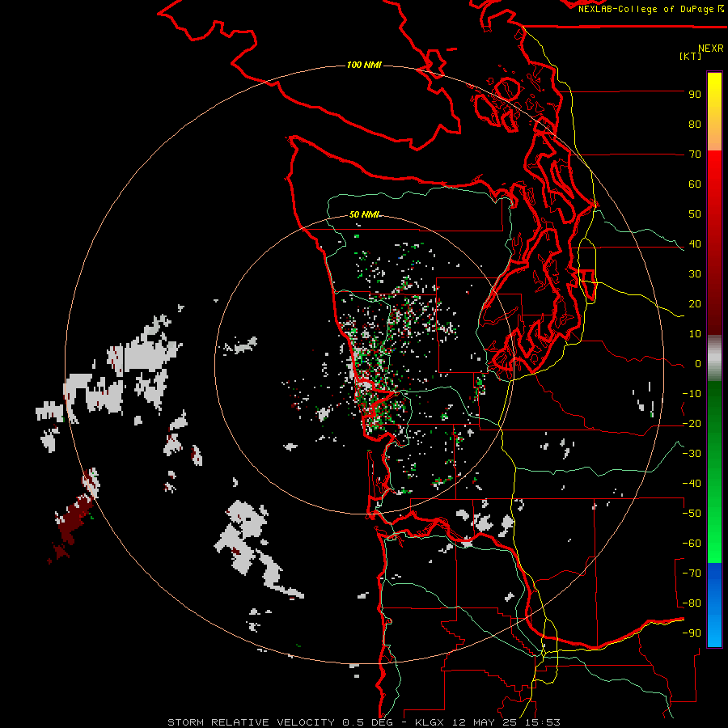Click the -10 knot scale label
This screenshot has width=728, height=728.
click(x=692, y=394)
